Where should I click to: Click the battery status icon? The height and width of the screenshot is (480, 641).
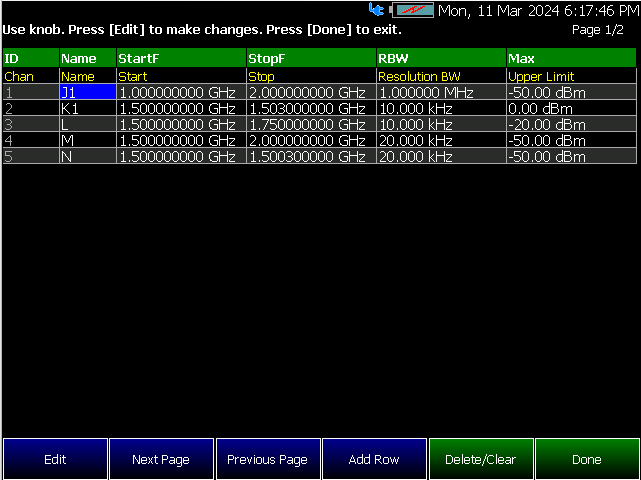pyautogui.click(x=412, y=10)
